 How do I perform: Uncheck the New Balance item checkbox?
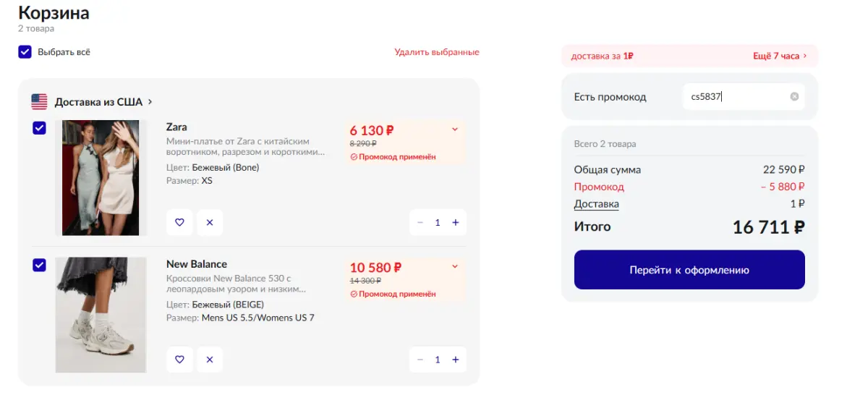[x=39, y=265]
